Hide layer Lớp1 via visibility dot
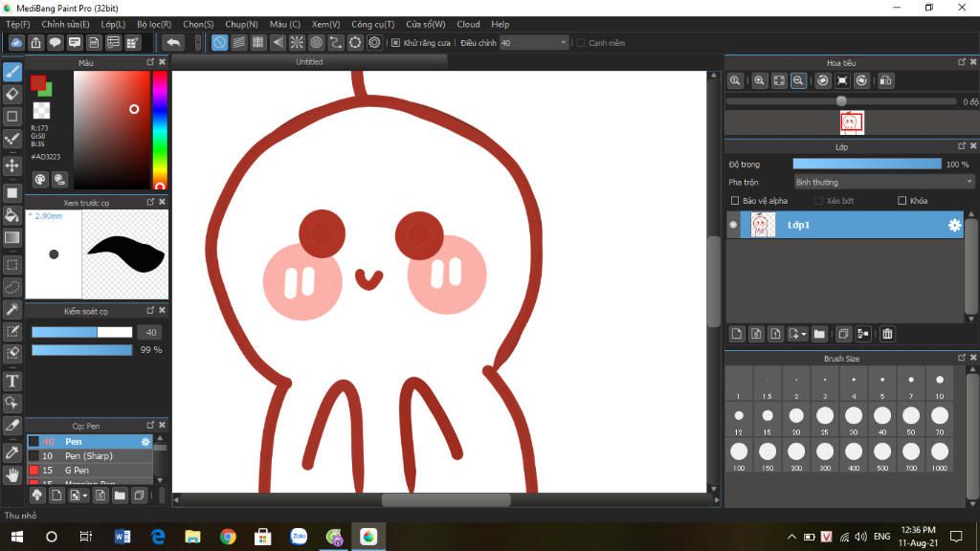Image resolution: width=980 pixels, height=551 pixels. tap(734, 225)
